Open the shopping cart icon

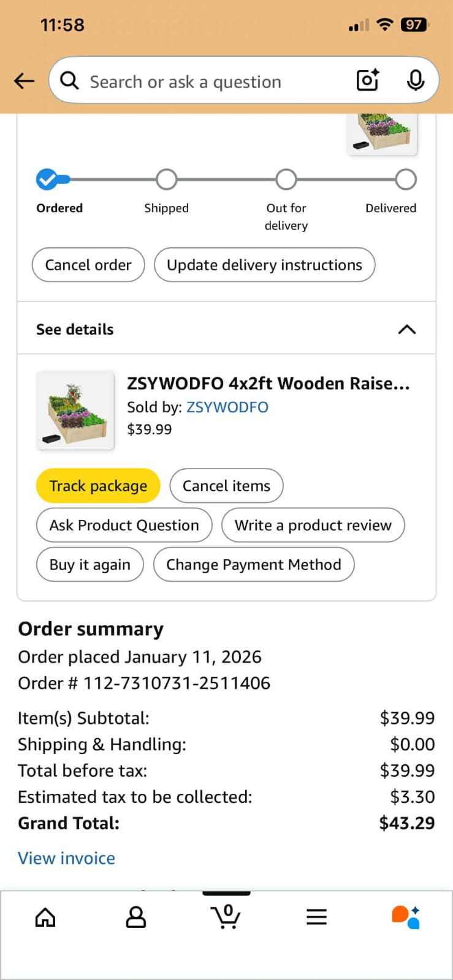(x=226, y=916)
